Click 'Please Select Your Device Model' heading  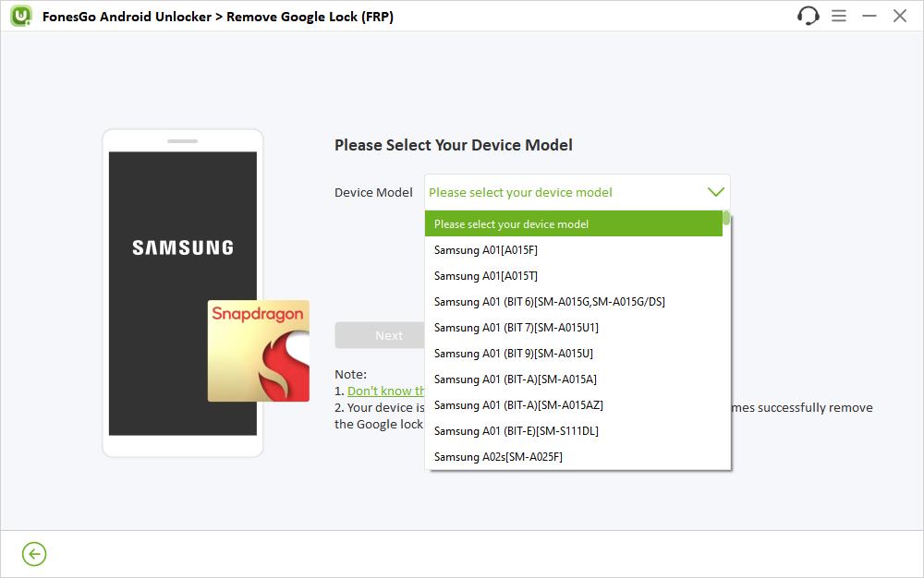coord(453,145)
